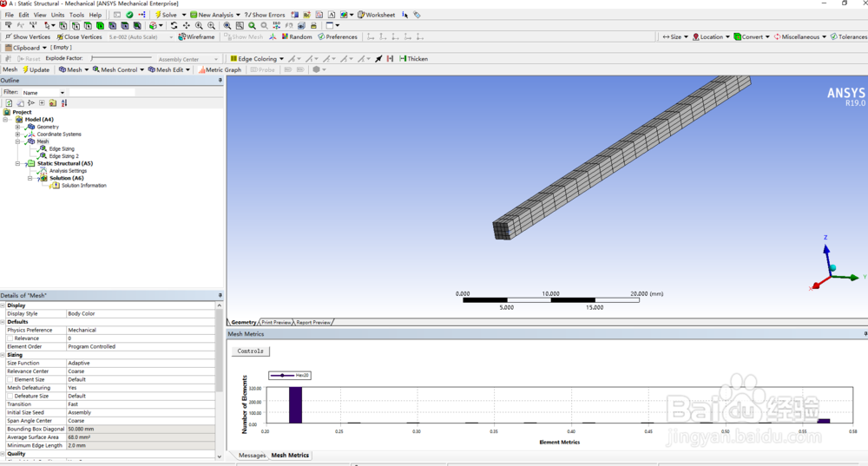Expand the Geometry tree node
868x466 pixels.
pyautogui.click(x=17, y=127)
